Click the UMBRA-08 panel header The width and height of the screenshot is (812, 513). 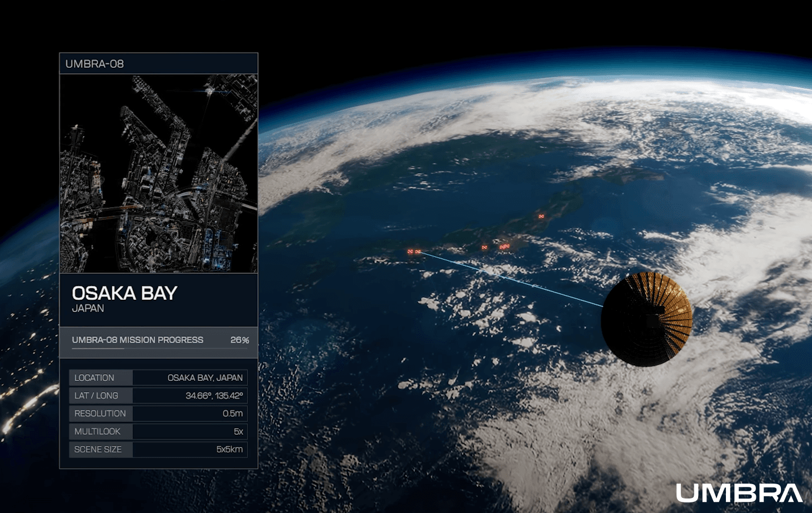pos(159,64)
